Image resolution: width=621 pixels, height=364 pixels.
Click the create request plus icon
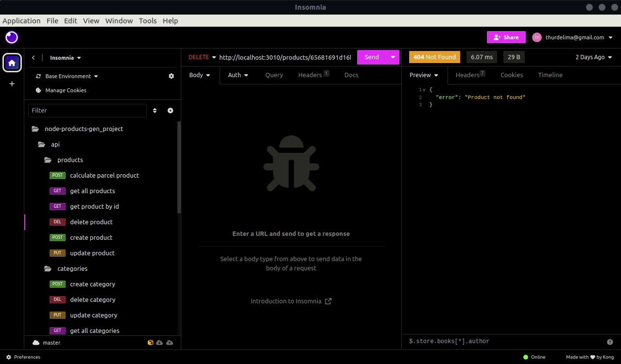click(x=171, y=111)
